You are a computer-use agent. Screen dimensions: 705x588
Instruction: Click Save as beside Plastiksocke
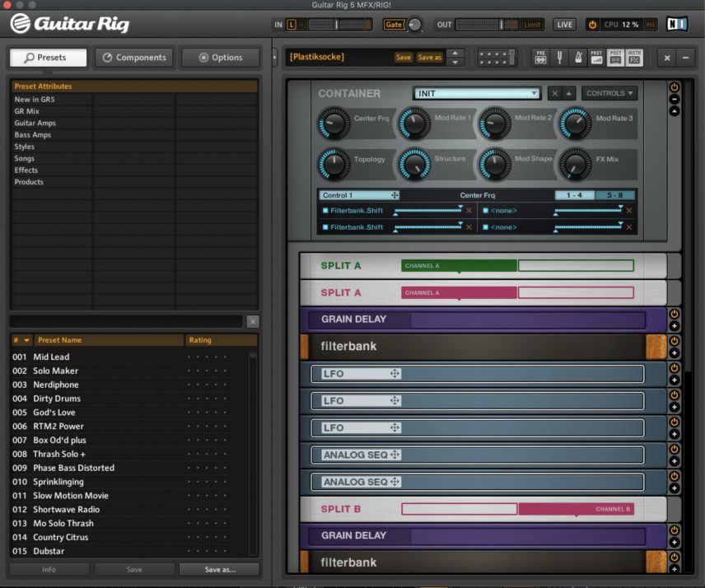[x=429, y=58]
